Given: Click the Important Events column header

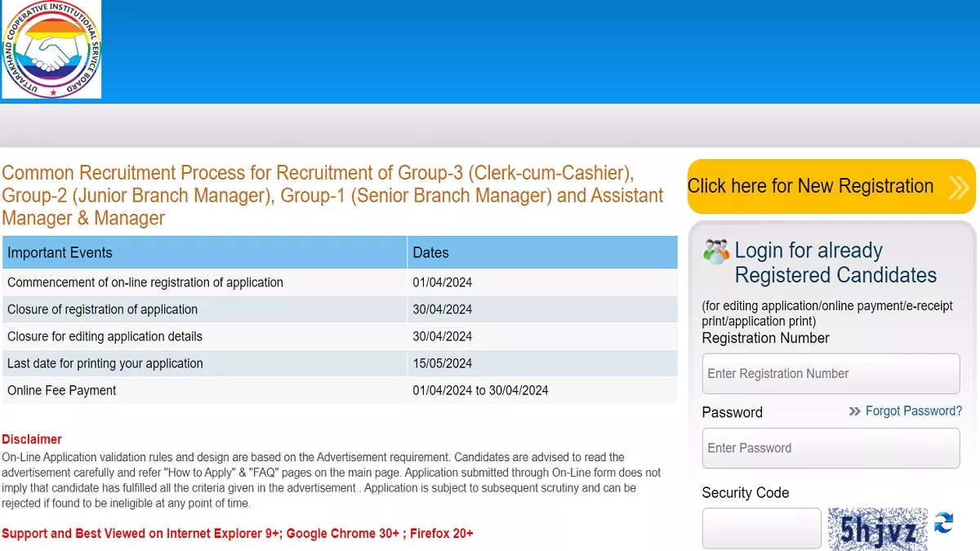Looking at the screenshot, I should coord(60,253).
